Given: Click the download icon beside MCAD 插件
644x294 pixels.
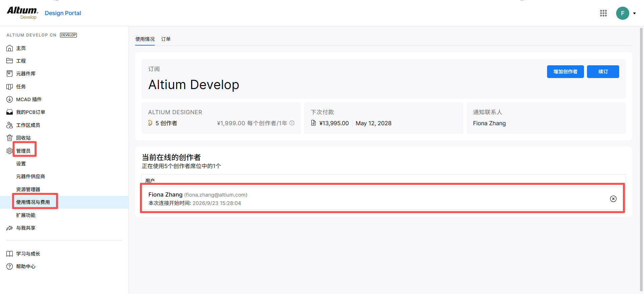Looking at the screenshot, I should tap(9, 99).
